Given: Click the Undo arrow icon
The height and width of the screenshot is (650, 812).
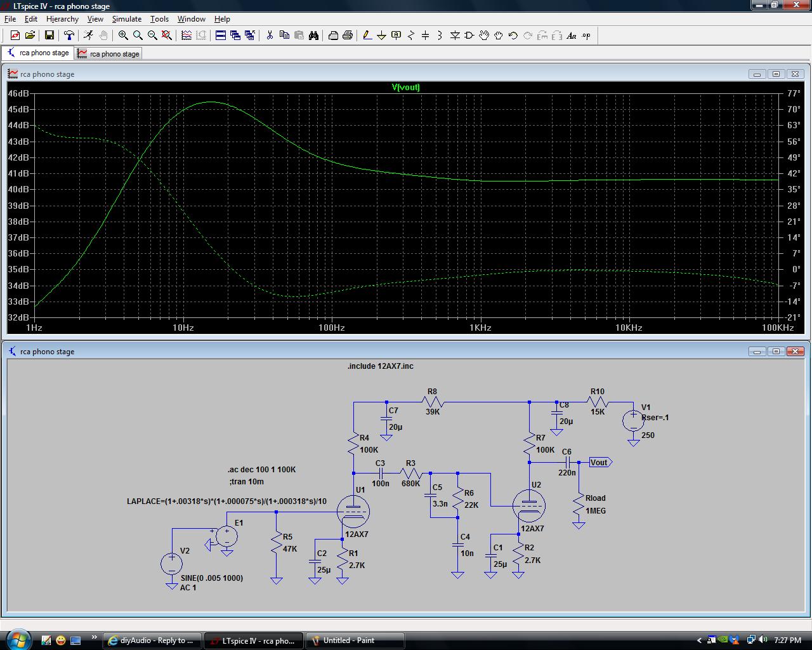Looking at the screenshot, I should 513,36.
